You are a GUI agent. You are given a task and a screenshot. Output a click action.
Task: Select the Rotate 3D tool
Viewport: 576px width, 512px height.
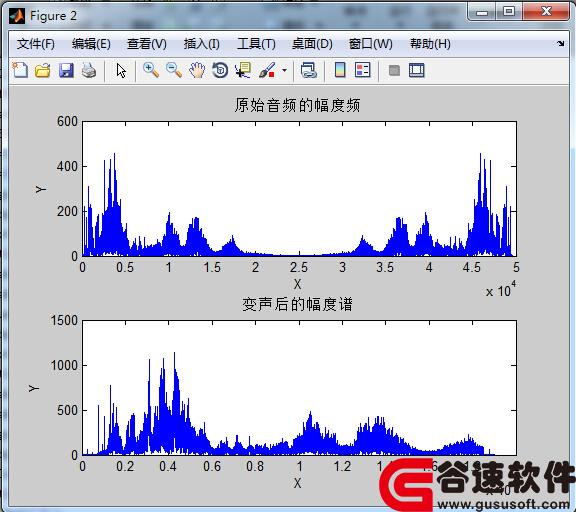point(220,70)
